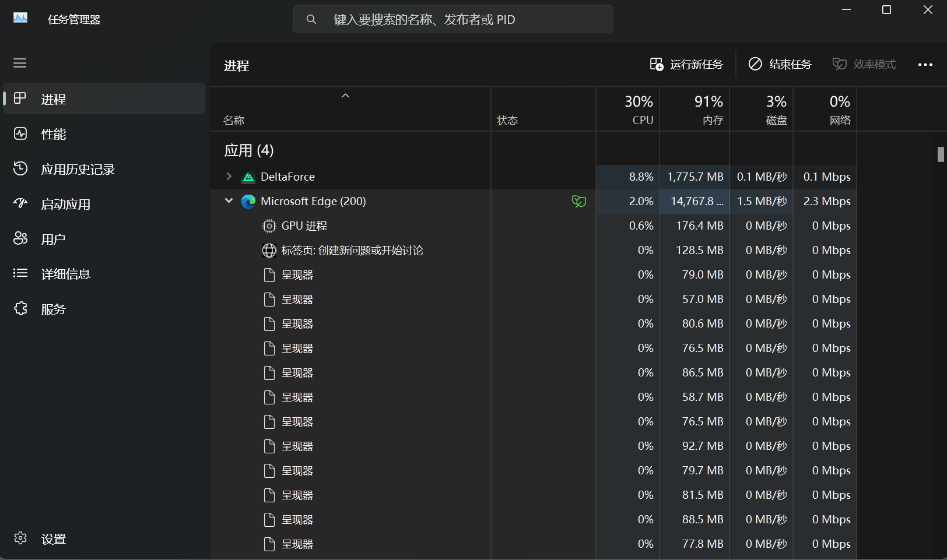The width and height of the screenshot is (947, 560).
Task: Select the GPU 进程 row
Action: click(533, 226)
